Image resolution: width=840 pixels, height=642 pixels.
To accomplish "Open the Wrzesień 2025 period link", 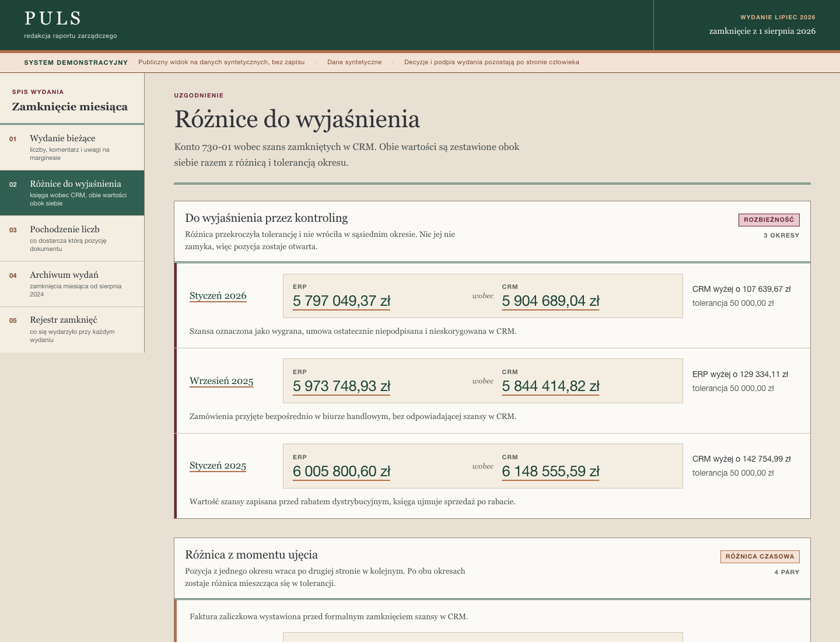I will tap(222, 381).
